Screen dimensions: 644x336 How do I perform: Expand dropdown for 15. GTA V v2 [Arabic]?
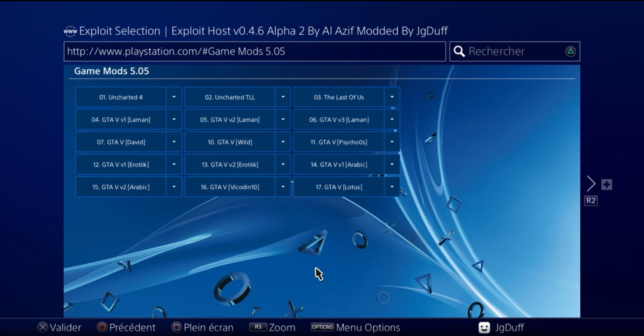(x=174, y=187)
